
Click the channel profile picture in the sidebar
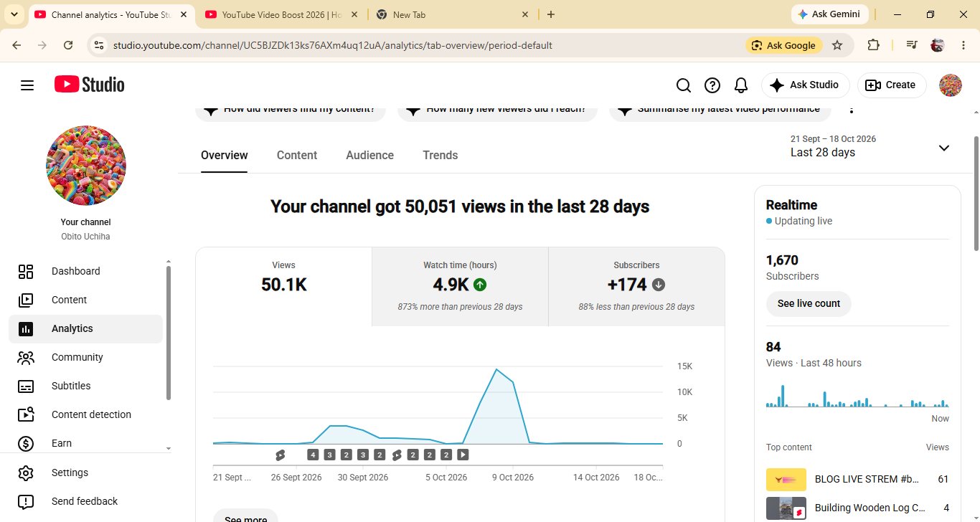click(x=86, y=166)
